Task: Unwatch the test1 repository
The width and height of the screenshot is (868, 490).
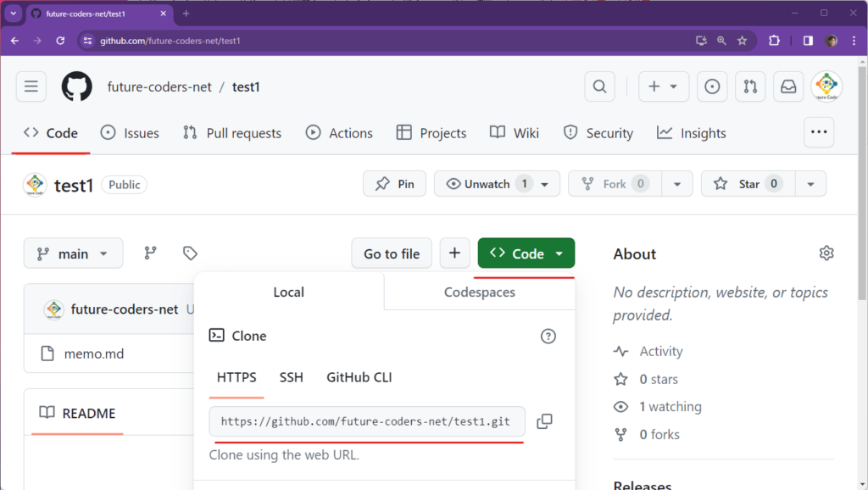Action: [x=487, y=184]
